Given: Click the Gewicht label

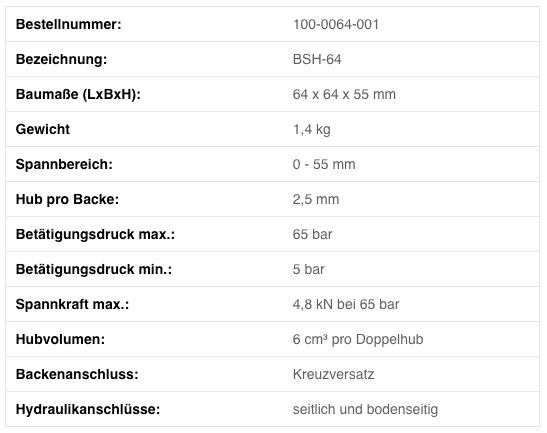Looking at the screenshot, I should 43,129.
